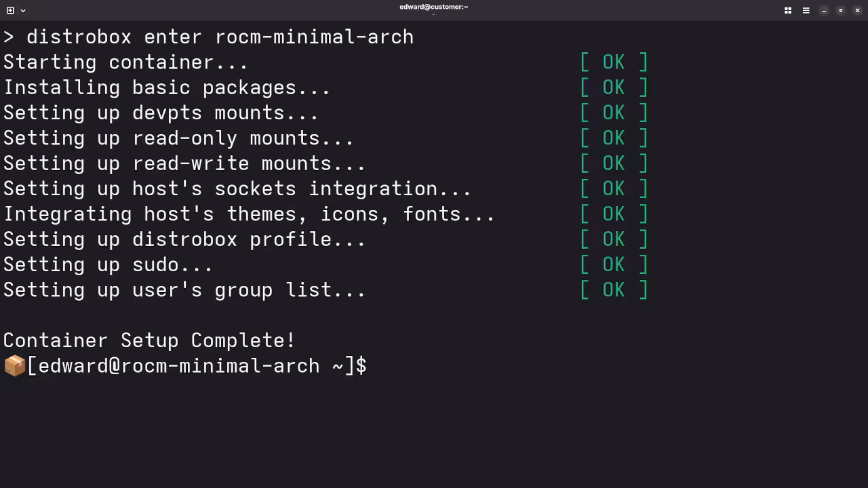This screenshot has height=488, width=868.
Task: Click OK status beside read-write mounts
Action: point(614,163)
